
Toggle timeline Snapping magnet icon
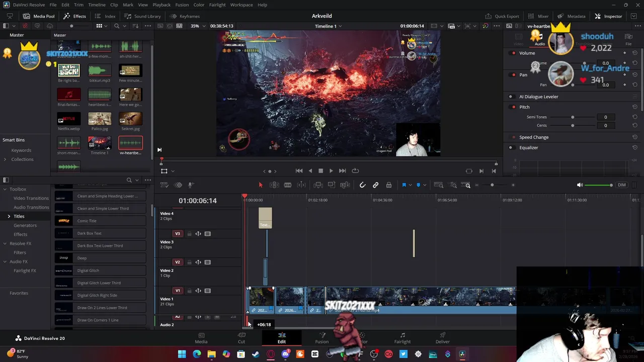click(x=362, y=185)
